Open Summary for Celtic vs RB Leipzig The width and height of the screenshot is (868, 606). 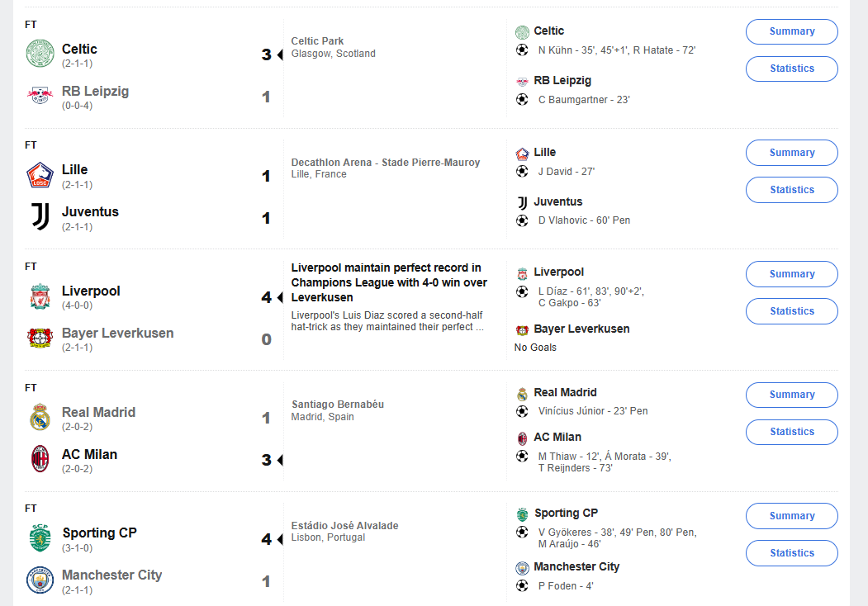point(791,31)
